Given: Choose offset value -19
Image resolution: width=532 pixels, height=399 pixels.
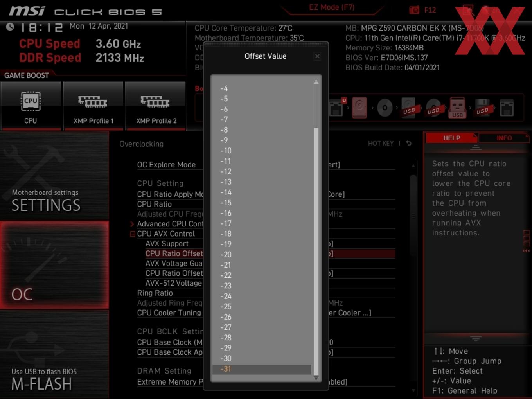Looking at the screenshot, I should [262, 244].
